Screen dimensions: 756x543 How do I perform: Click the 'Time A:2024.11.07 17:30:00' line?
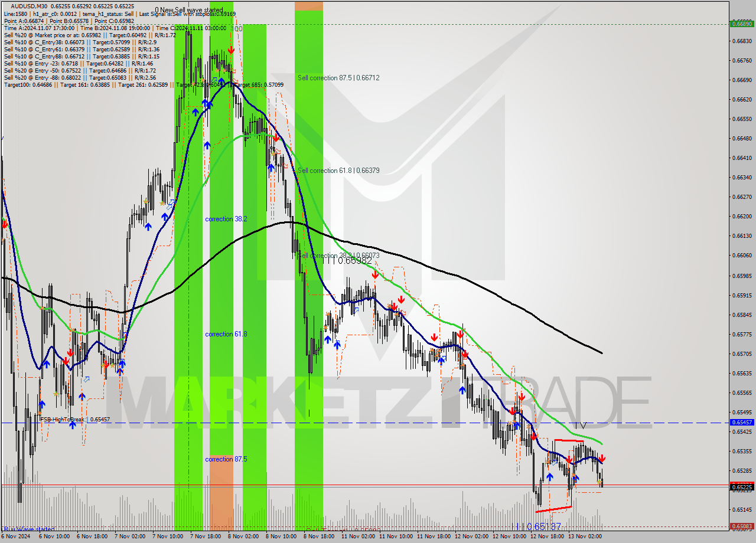coord(115,28)
